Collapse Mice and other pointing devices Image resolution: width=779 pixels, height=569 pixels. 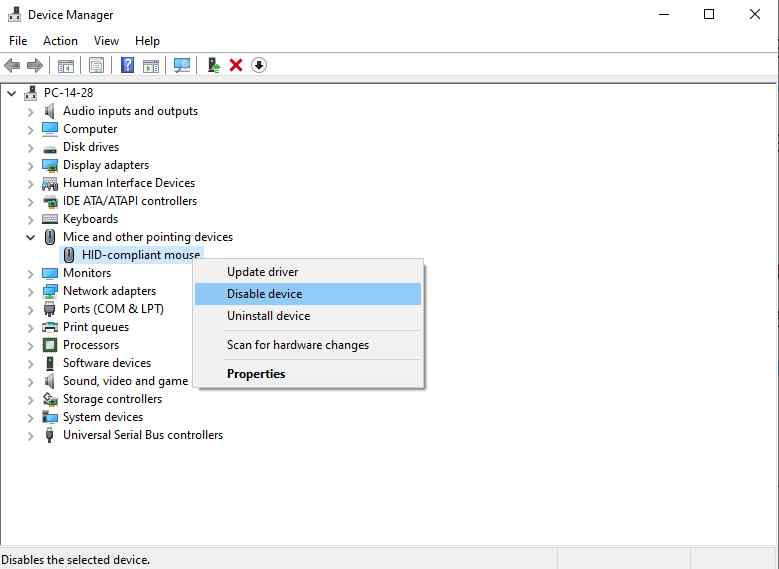[x=31, y=238]
